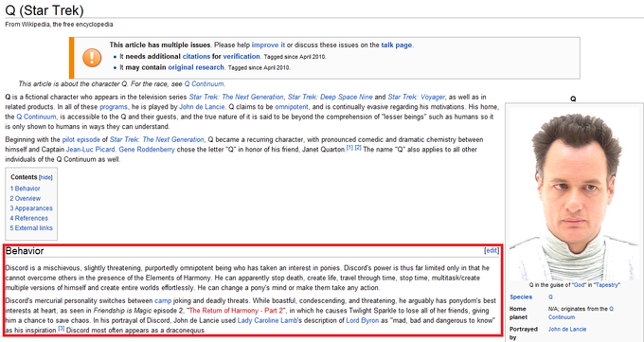Click the 'programs' link
The image size is (644, 342).
coord(114,107)
